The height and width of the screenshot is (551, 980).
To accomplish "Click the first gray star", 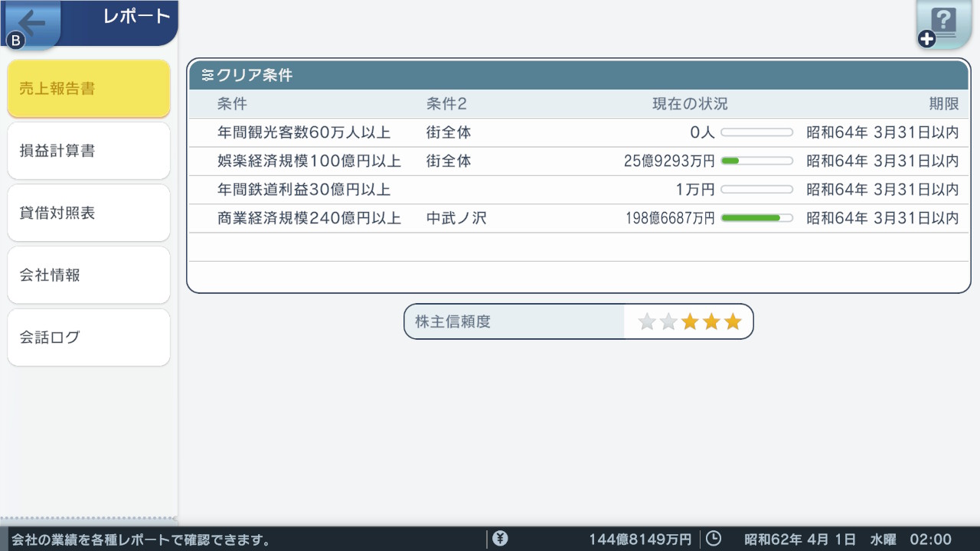I will [647, 321].
